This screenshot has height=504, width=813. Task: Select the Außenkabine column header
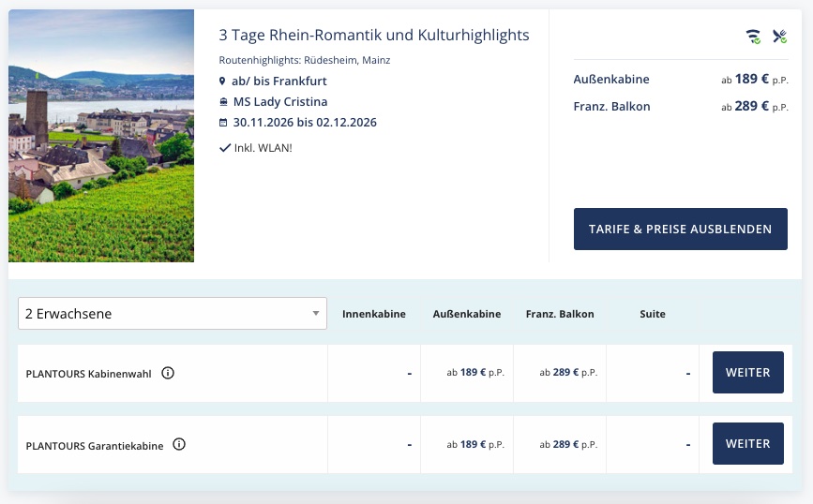coord(467,314)
